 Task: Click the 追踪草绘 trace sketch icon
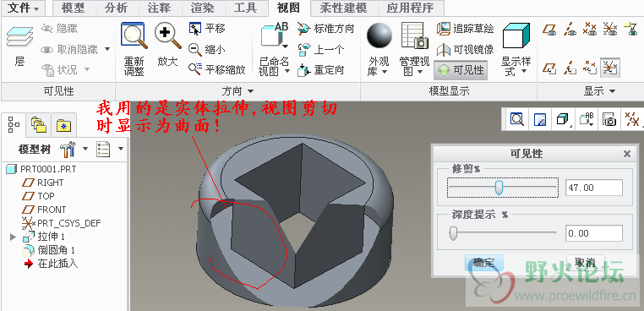444,29
